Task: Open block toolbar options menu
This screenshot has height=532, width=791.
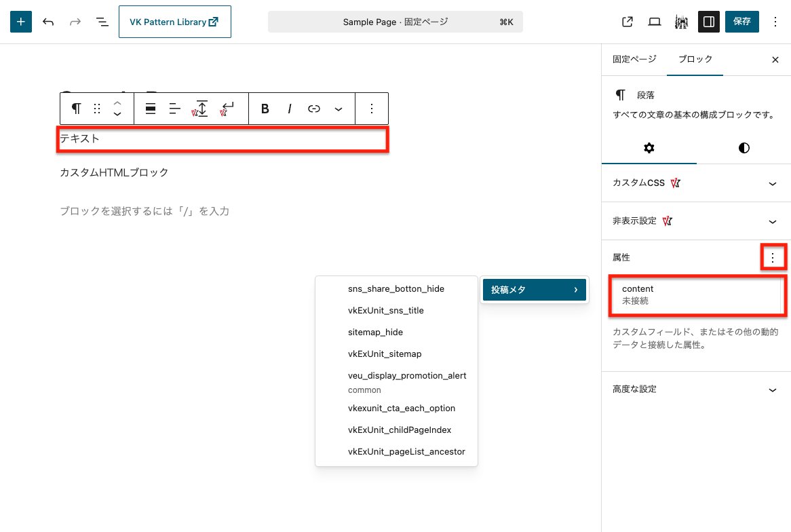Action: coord(372,109)
